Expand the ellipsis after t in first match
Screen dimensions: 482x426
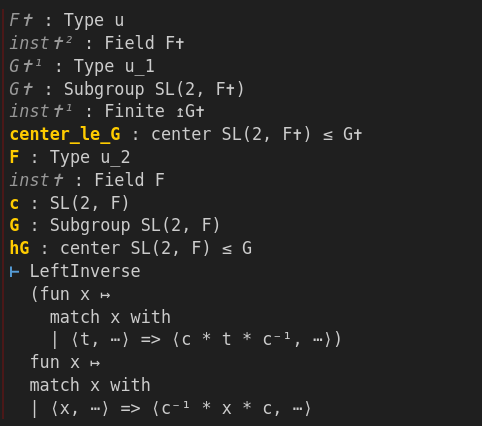point(116,340)
